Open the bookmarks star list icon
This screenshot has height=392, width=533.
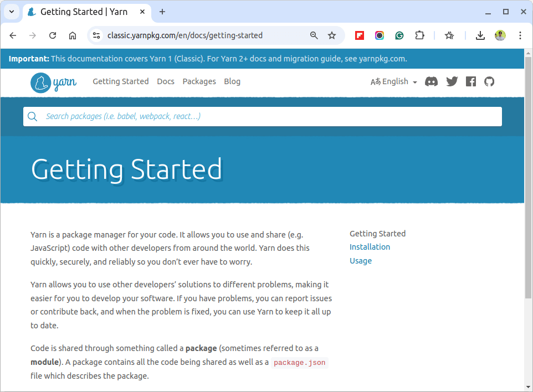click(449, 35)
